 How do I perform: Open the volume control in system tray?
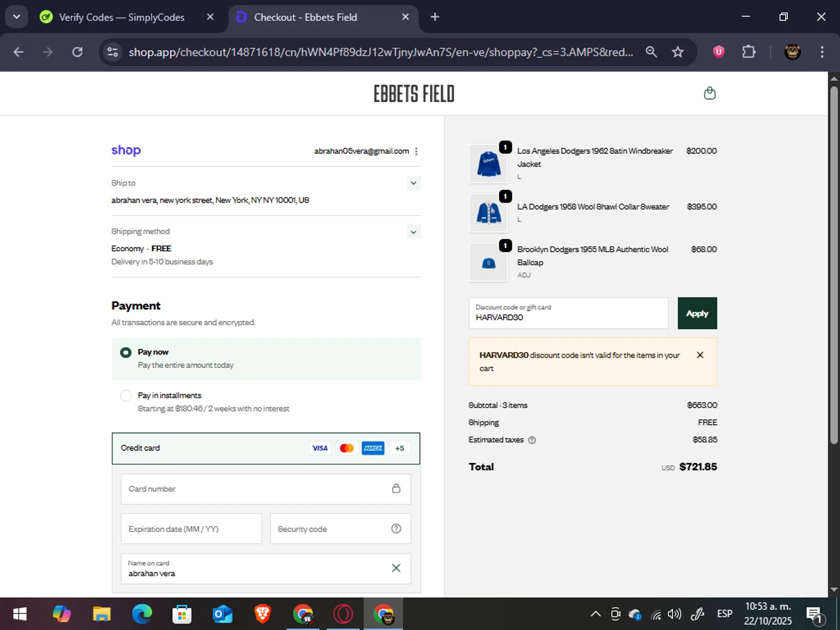coord(675,614)
